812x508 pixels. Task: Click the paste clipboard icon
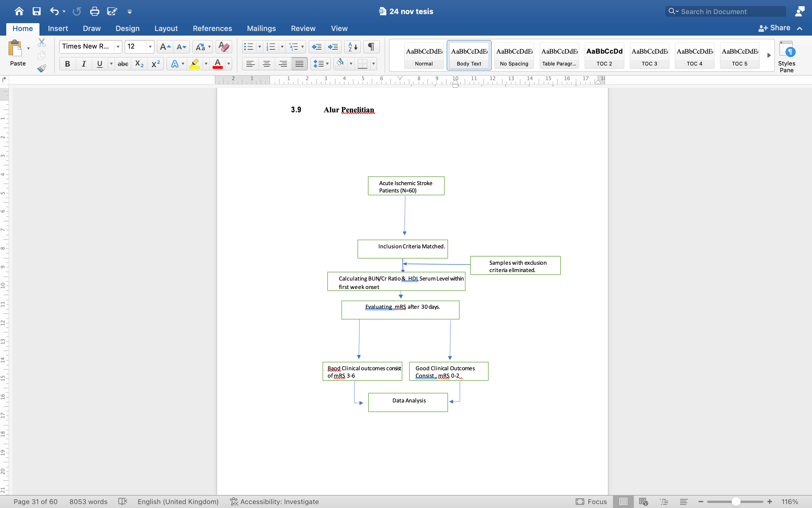(x=15, y=48)
